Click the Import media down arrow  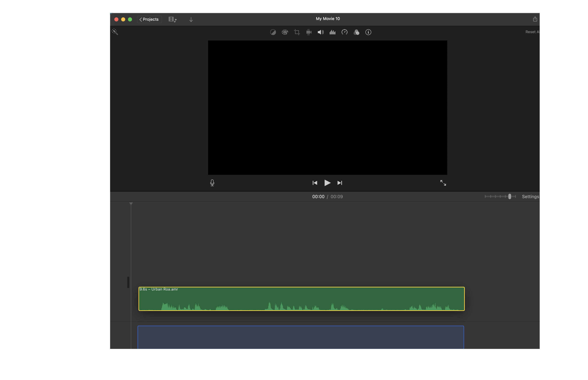191,19
